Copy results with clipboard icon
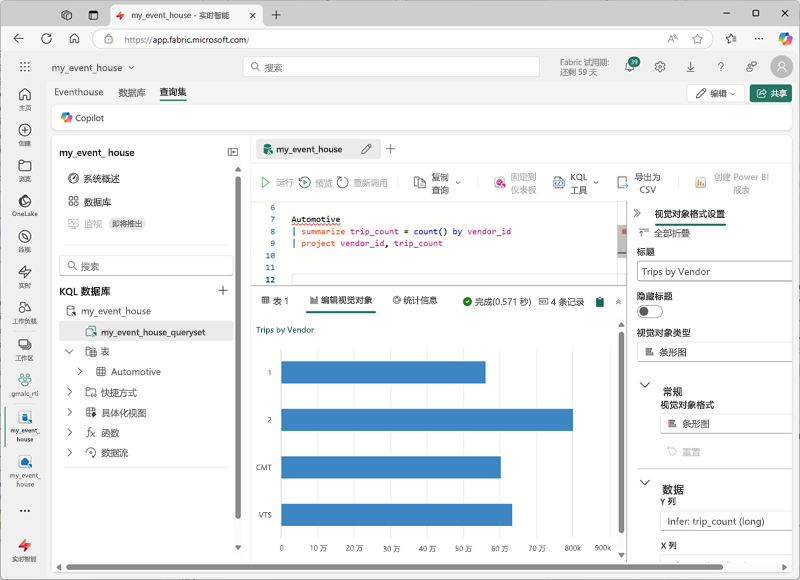The height and width of the screenshot is (580, 800). 599,302
